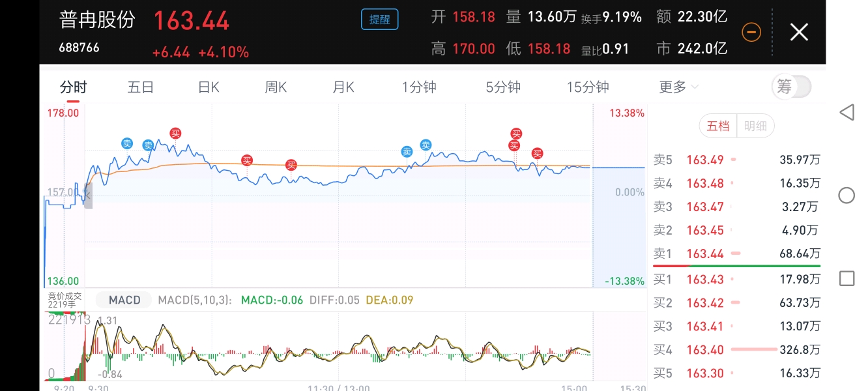
Task: Switch to the 5分钟 chart tab
Action: pos(503,87)
